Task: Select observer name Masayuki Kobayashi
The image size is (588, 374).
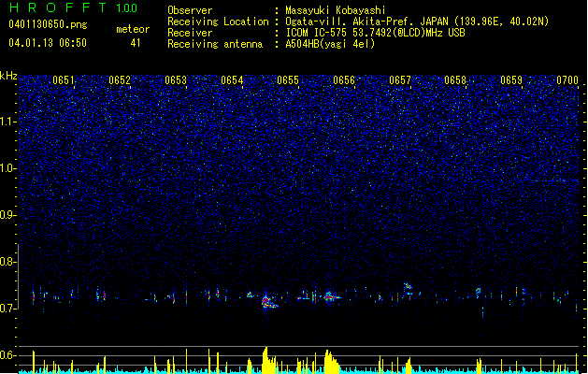Action: click(x=336, y=10)
